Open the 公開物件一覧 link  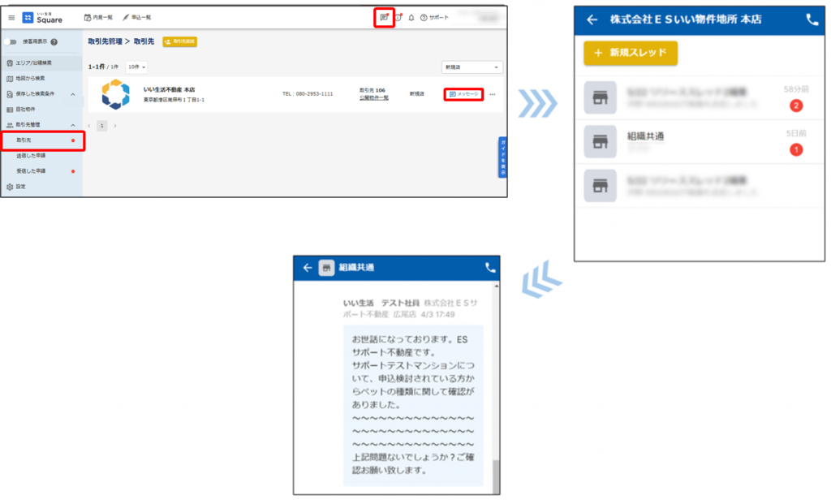coord(374,97)
